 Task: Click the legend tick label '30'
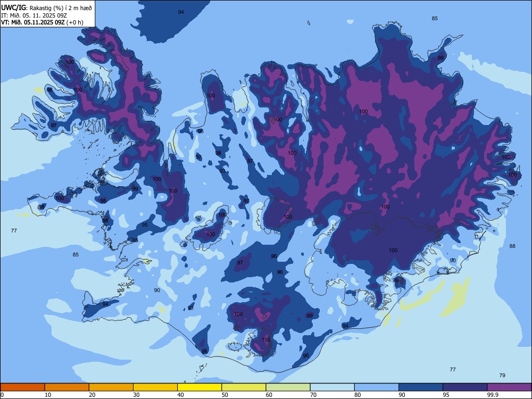[136, 395]
